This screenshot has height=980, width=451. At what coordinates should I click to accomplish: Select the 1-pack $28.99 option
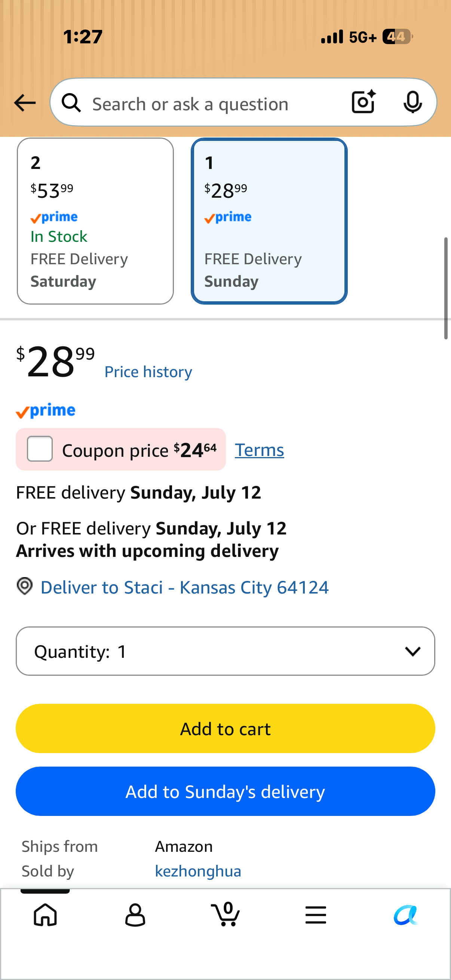click(x=269, y=221)
